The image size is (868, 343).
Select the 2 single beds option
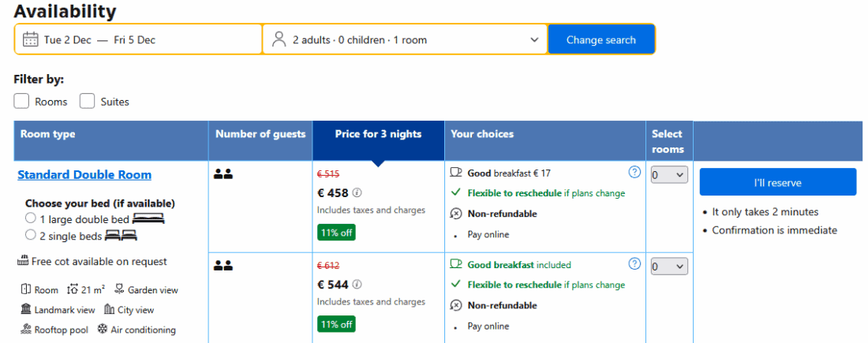pos(31,234)
